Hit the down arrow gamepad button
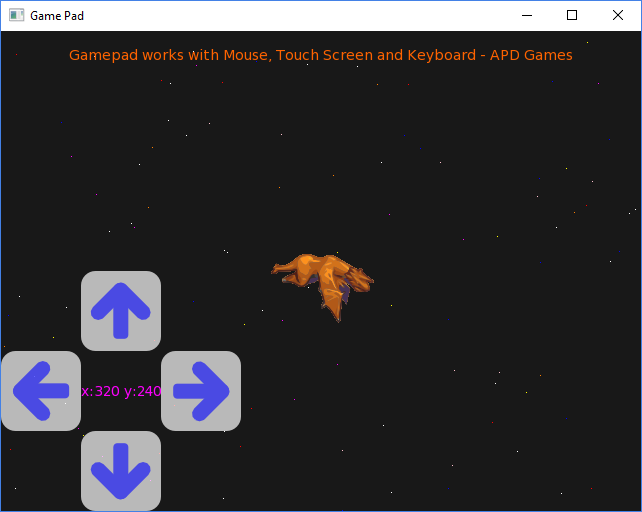Screen dimensions: 642x512 point(121,470)
